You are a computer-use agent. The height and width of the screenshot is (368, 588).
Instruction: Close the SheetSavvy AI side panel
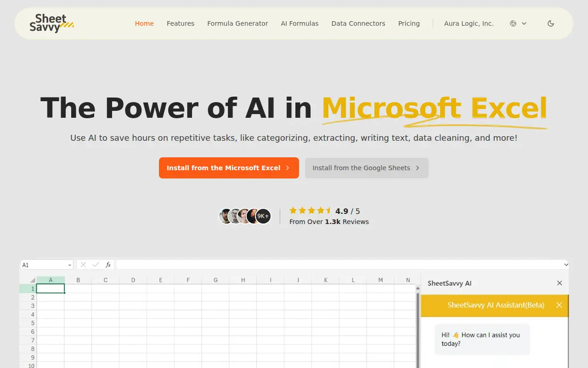(560, 283)
